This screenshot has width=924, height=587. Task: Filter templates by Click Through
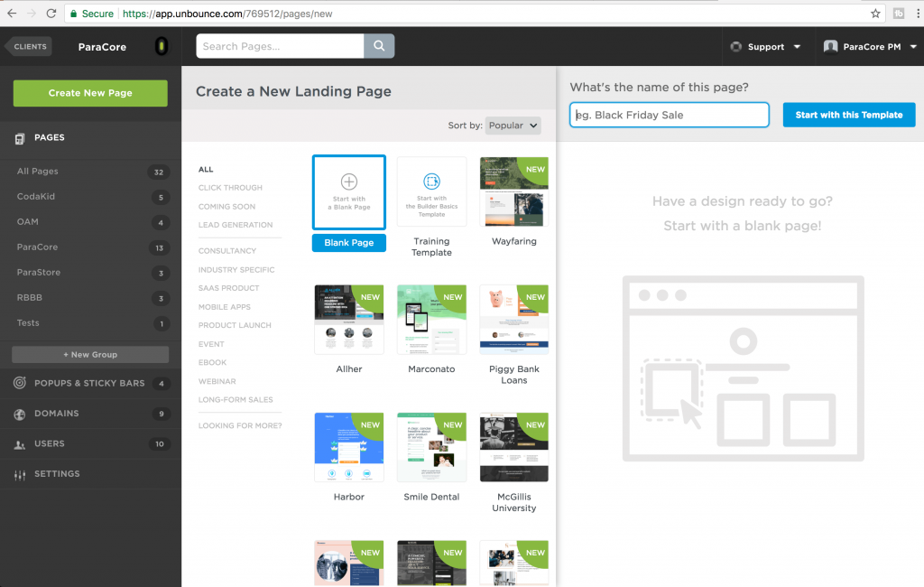coord(230,188)
